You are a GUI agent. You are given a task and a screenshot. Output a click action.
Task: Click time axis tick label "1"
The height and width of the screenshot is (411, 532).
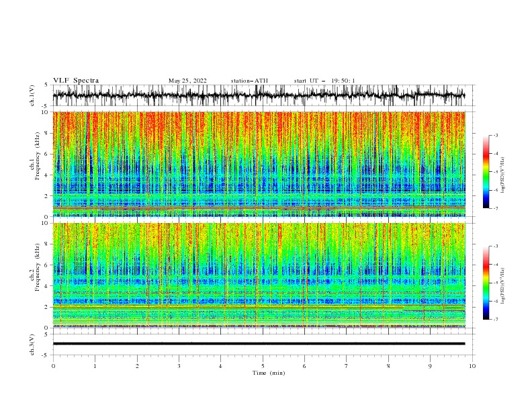(x=95, y=366)
